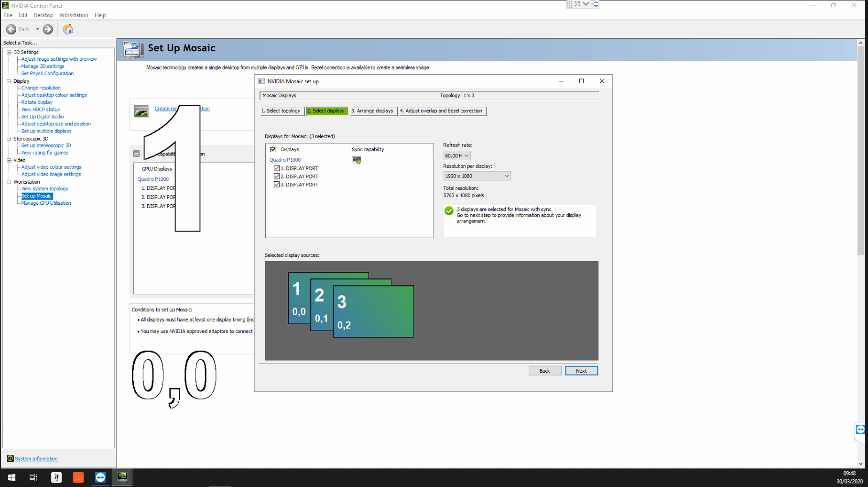The width and height of the screenshot is (868, 487).
Task: Open Manage GPU Utilisation
Action: point(46,203)
